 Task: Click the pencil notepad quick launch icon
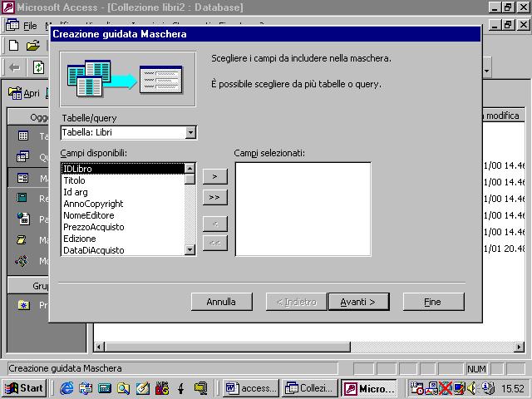142,388
